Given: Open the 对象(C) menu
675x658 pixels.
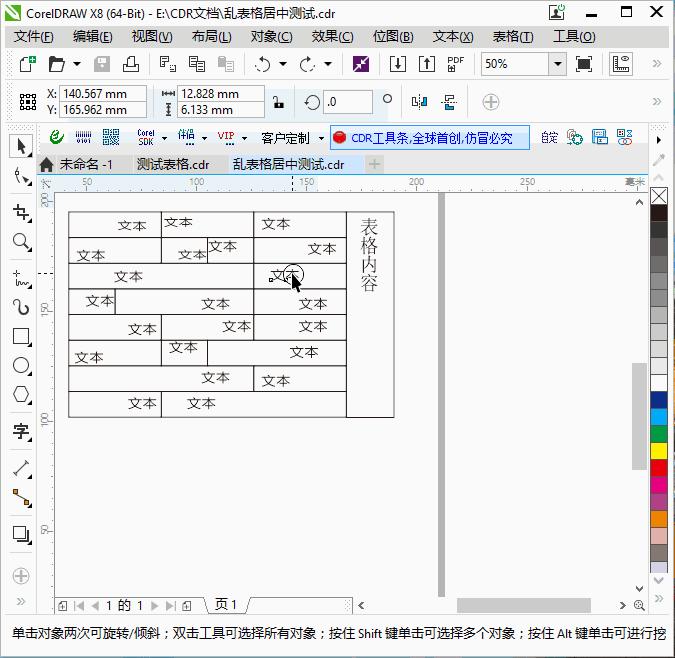Looking at the screenshot, I should coord(272,37).
